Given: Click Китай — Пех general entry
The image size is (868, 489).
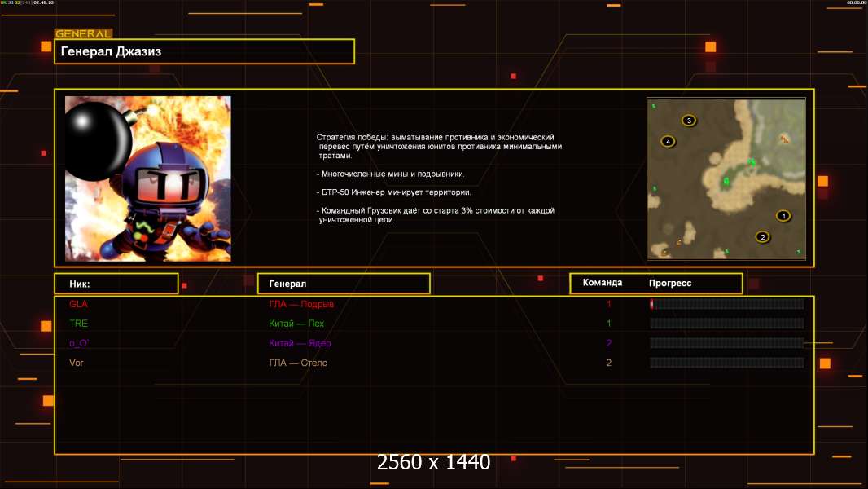Looking at the screenshot, I should (x=296, y=324).
